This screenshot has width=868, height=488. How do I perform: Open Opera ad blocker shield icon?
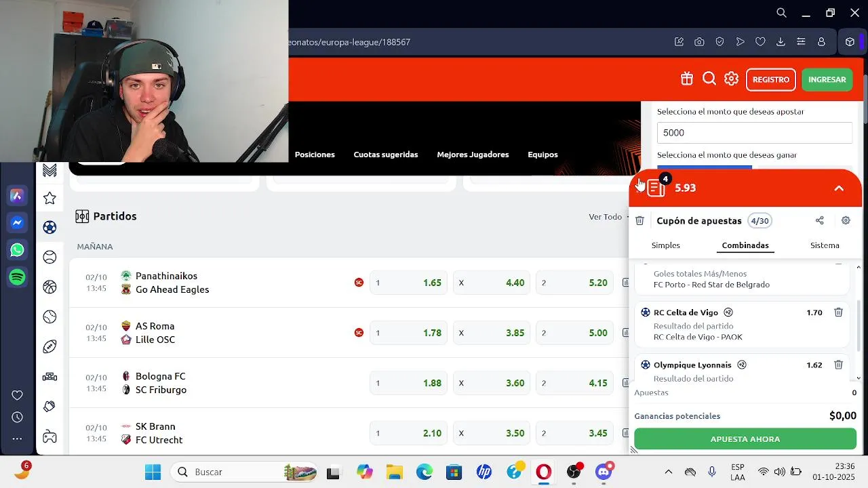[719, 42]
